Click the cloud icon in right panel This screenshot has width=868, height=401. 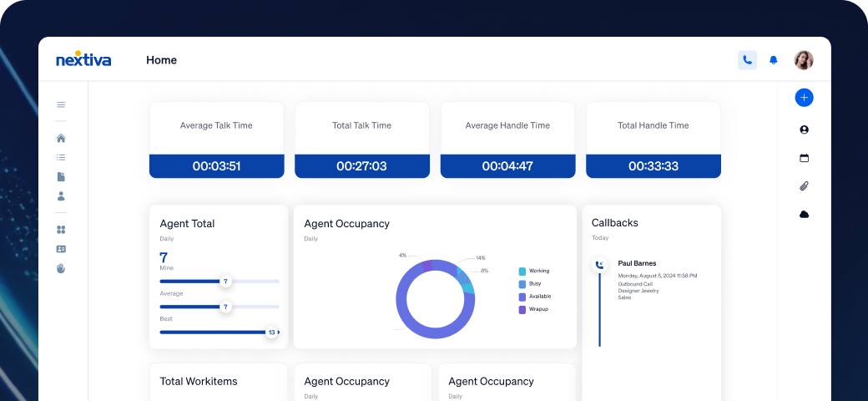coord(804,215)
